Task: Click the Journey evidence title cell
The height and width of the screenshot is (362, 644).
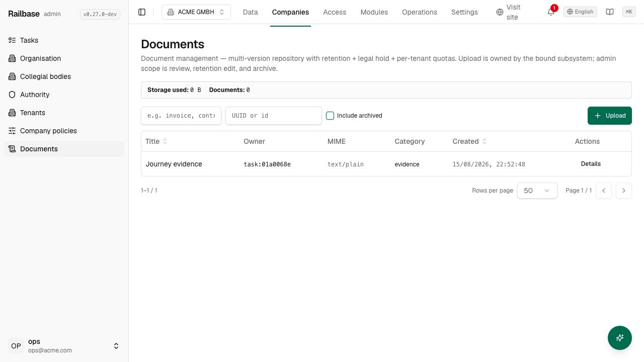Action: 174,164
